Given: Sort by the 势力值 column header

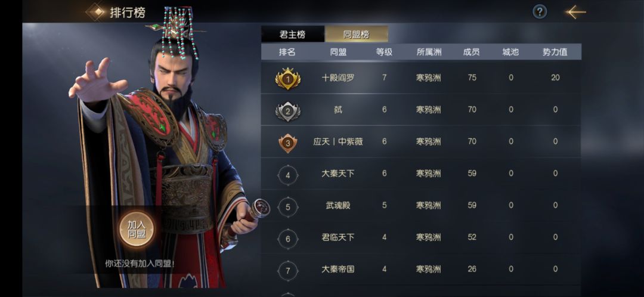Looking at the screenshot, I should click(555, 52).
